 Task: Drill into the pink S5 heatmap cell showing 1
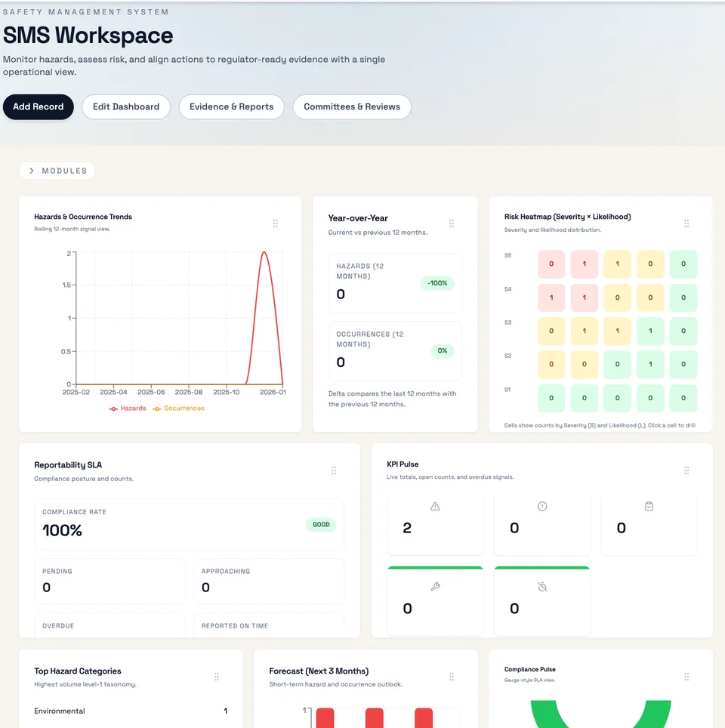click(584, 264)
